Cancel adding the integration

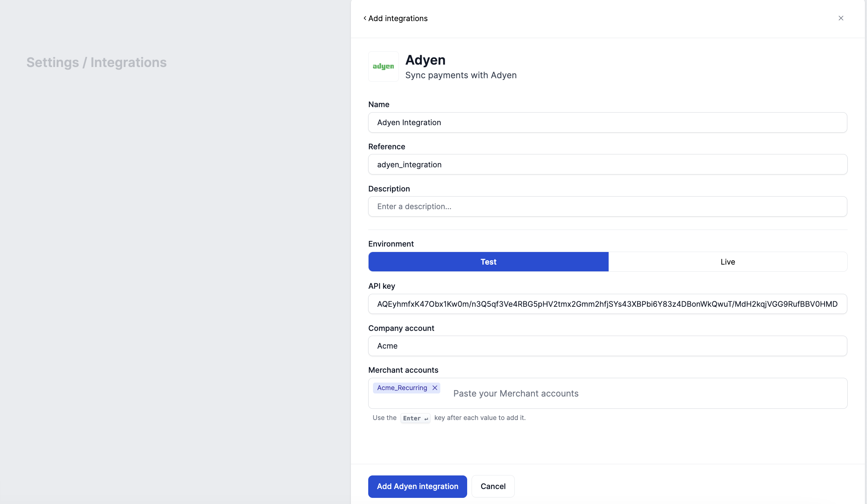[x=493, y=486]
